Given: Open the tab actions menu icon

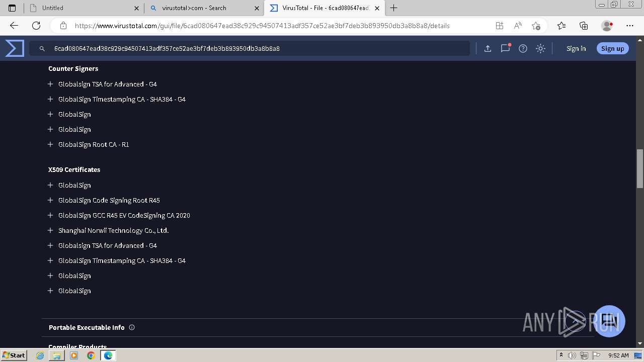Looking at the screenshot, I should click(x=12, y=8).
